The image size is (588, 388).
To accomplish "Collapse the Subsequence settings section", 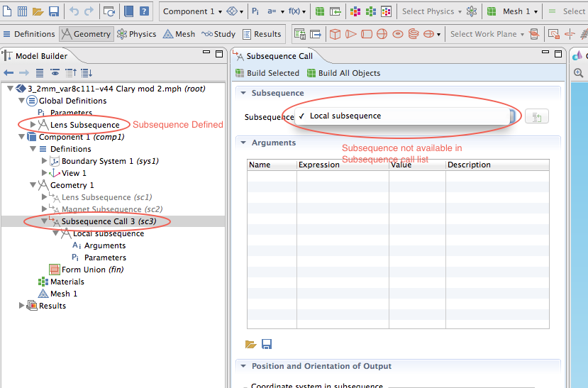I will [x=243, y=93].
